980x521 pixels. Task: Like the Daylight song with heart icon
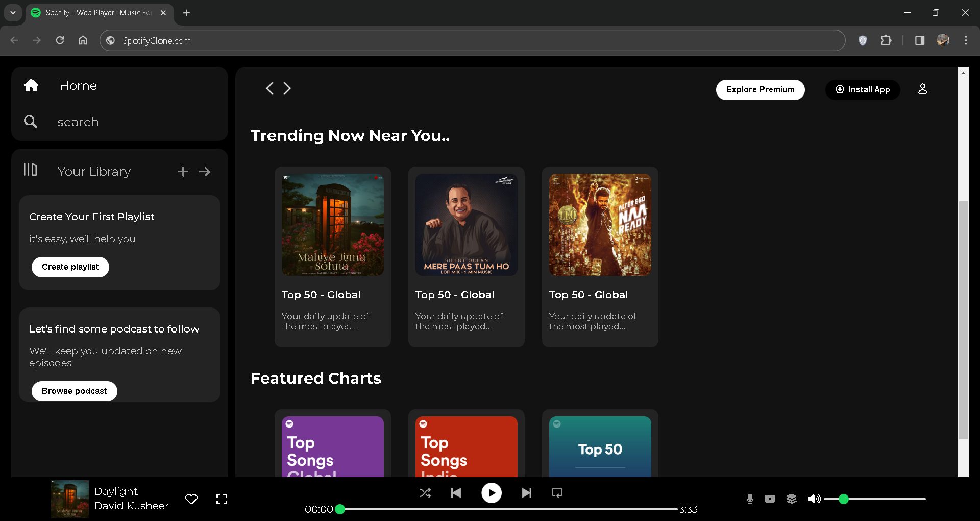point(191,499)
